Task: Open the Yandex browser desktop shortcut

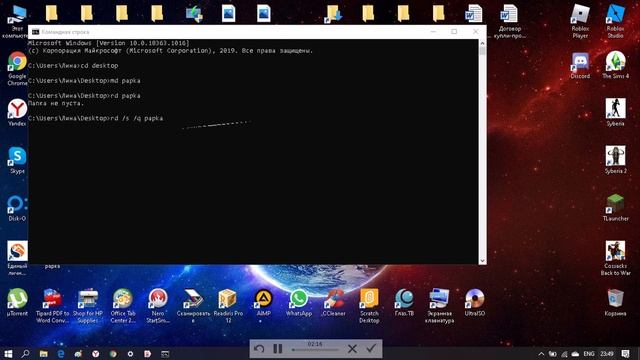Action: coord(17,112)
